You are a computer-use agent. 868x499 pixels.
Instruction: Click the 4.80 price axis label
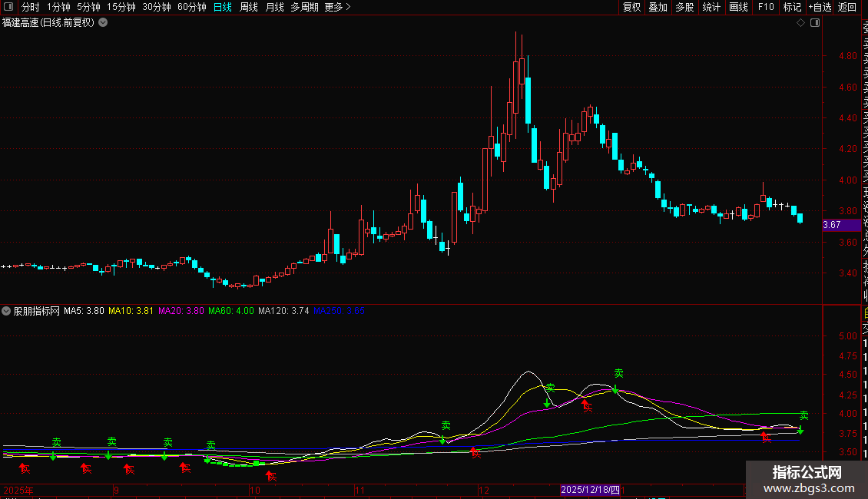[847, 56]
